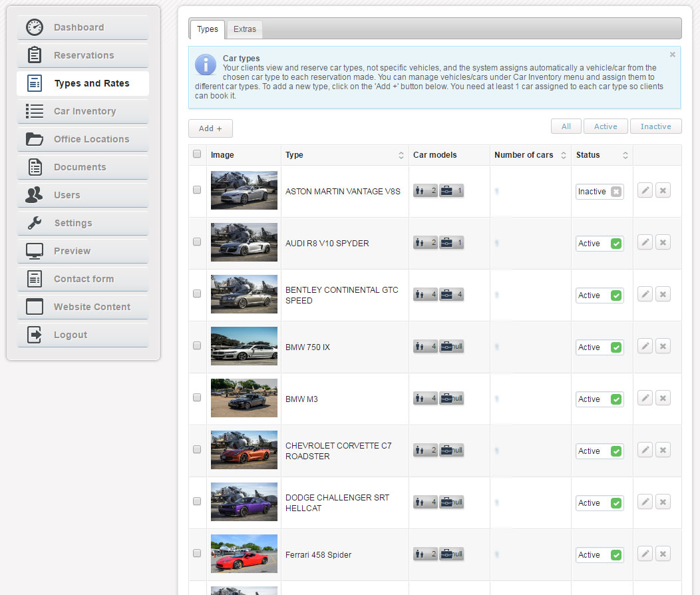Check the BMW M3 row checkbox
The image size is (700, 595).
tap(197, 397)
